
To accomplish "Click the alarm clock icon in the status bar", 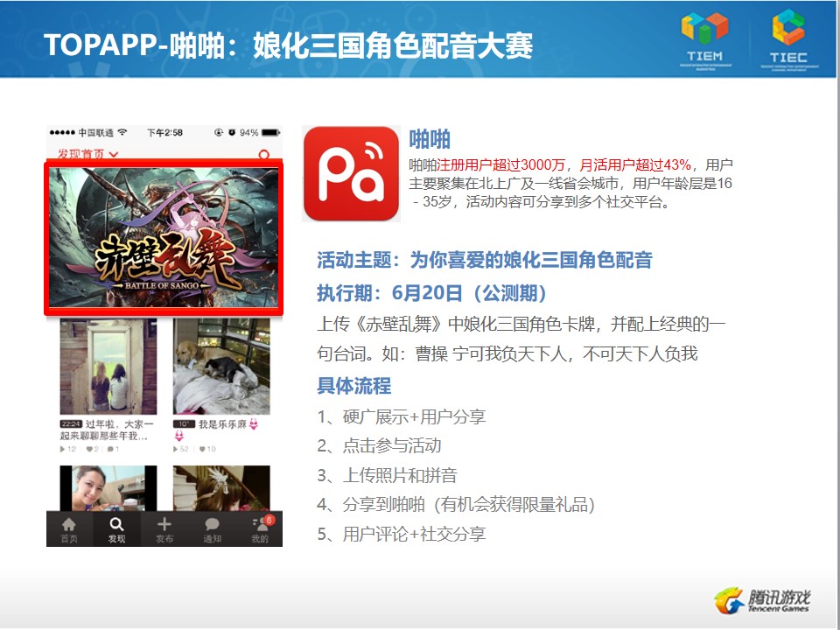I will [x=232, y=132].
